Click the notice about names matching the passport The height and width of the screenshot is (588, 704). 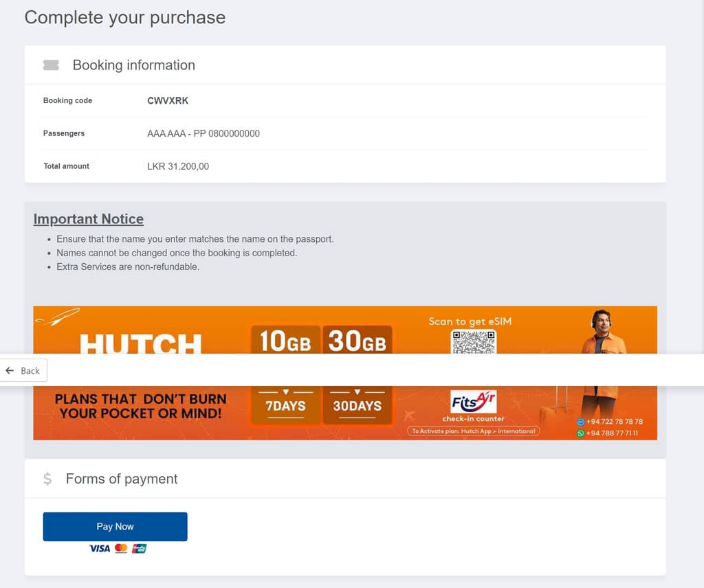[195, 239]
